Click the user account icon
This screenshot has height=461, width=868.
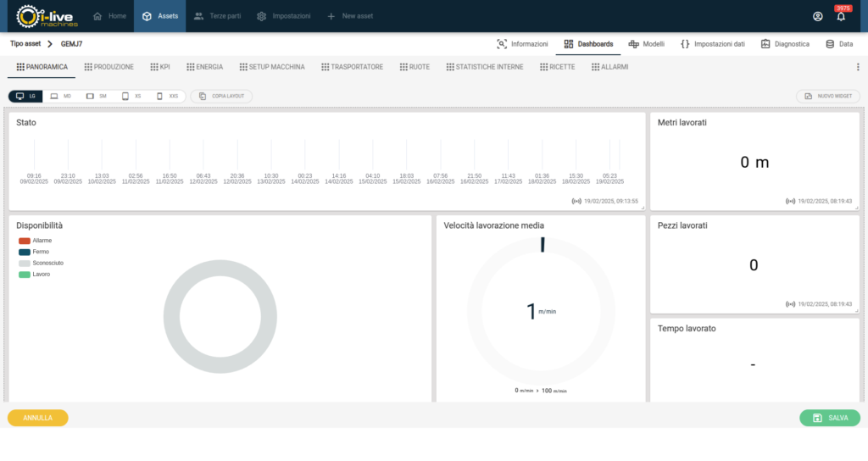click(817, 16)
